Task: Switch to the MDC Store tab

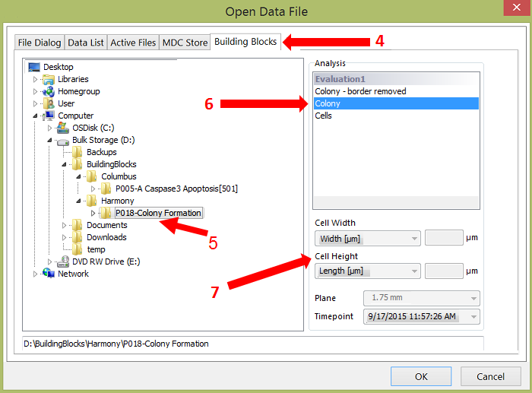Action: tap(185, 43)
